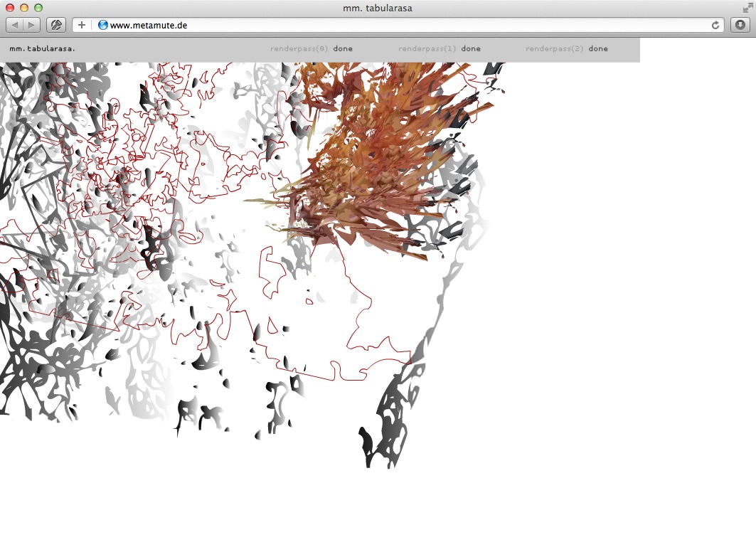
Task: Click the 'mm. tabularasa.' page header text
Action: click(x=42, y=49)
